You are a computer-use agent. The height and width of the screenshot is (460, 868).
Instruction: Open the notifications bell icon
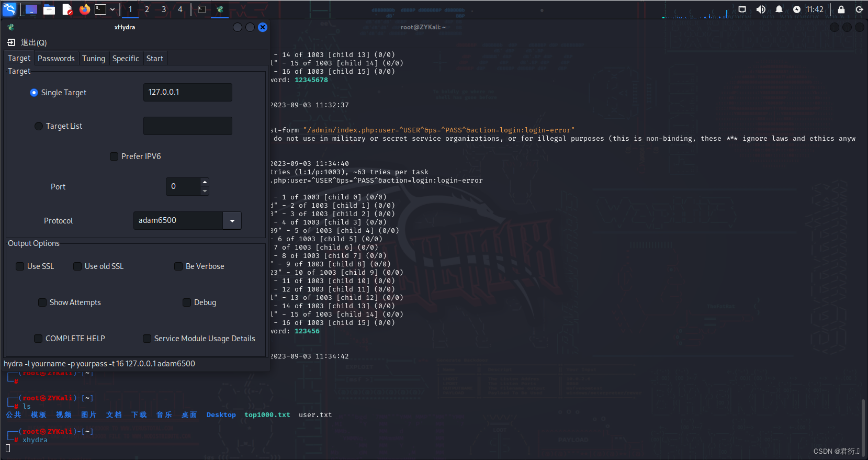point(779,9)
